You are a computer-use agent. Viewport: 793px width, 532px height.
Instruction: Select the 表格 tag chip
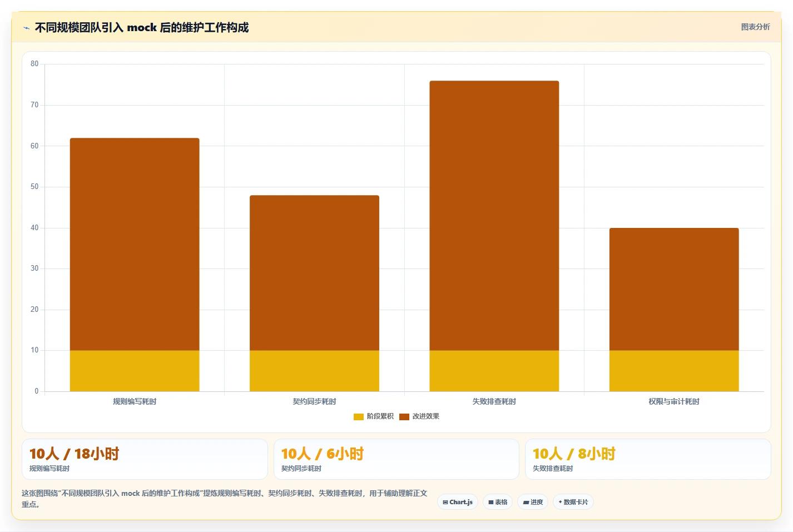(498, 502)
